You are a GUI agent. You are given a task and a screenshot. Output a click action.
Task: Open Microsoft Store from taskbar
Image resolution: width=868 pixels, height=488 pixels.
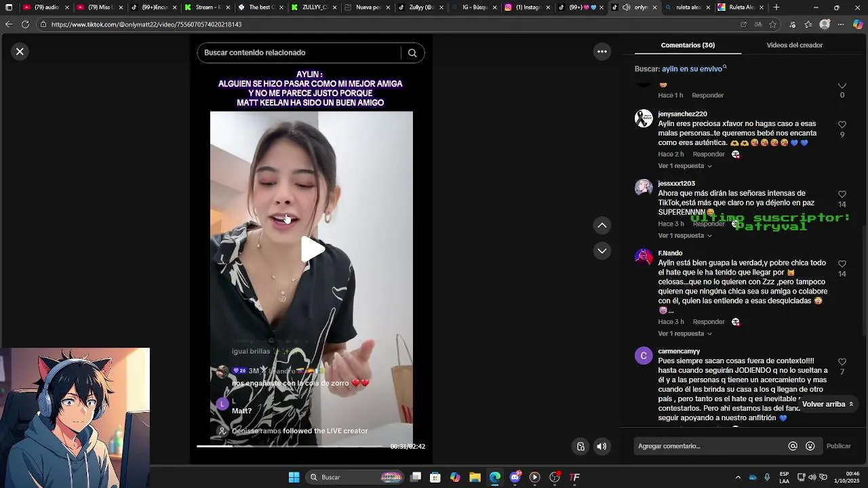click(435, 477)
